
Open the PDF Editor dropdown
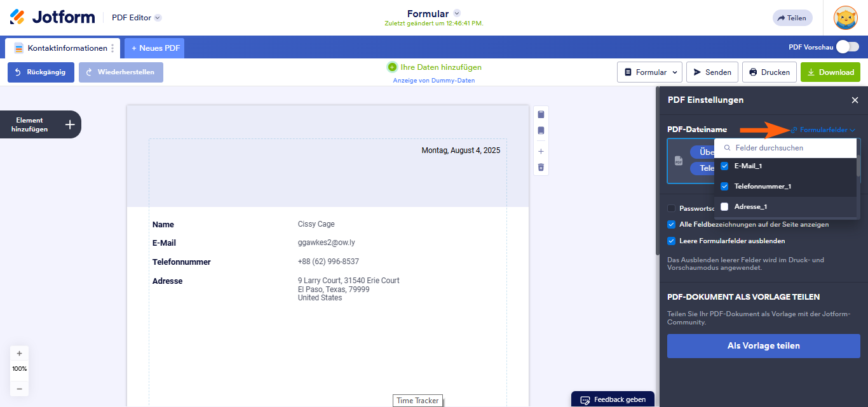pyautogui.click(x=136, y=18)
